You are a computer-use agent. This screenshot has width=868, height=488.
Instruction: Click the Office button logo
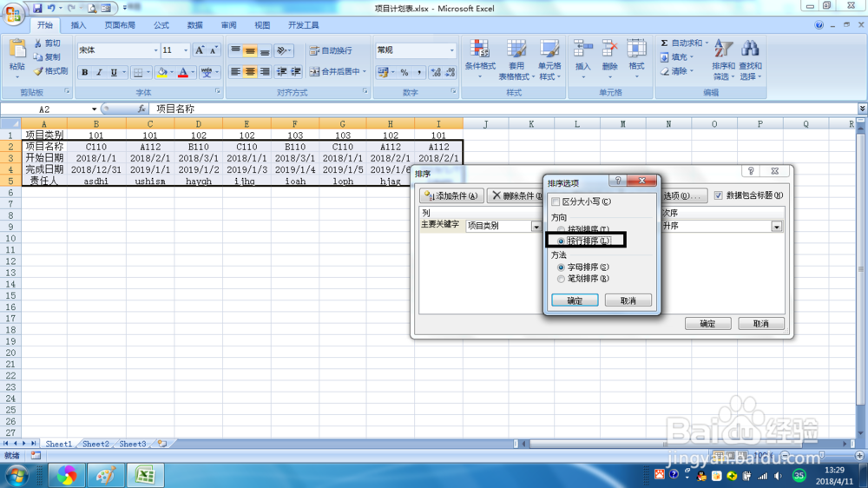13,13
